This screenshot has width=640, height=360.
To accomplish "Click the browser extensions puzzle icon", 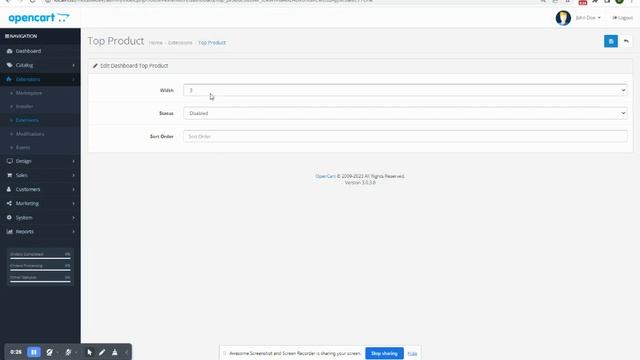I will [595, 1].
